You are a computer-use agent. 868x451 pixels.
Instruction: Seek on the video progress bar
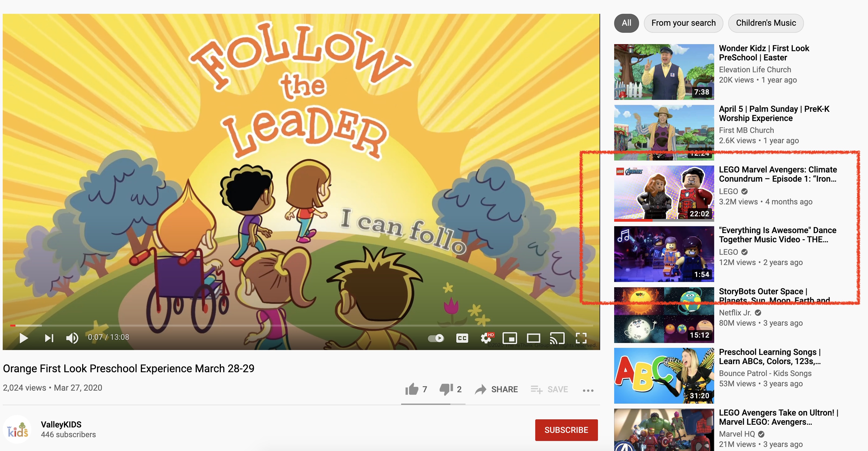click(301, 325)
